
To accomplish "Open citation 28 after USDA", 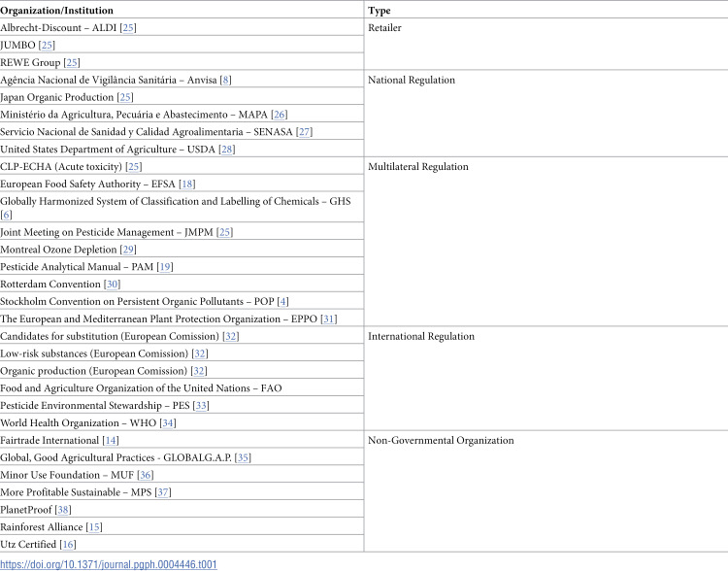I will (x=226, y=150).
